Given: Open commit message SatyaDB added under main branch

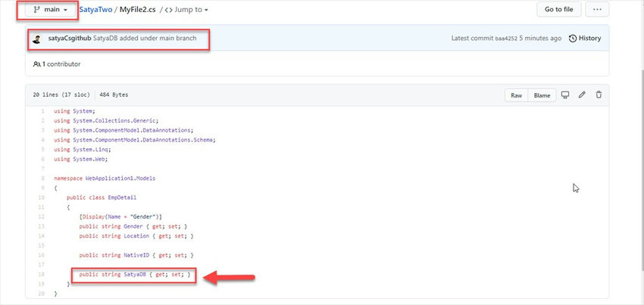Looking at the screenshot, I should pos(145,38).
